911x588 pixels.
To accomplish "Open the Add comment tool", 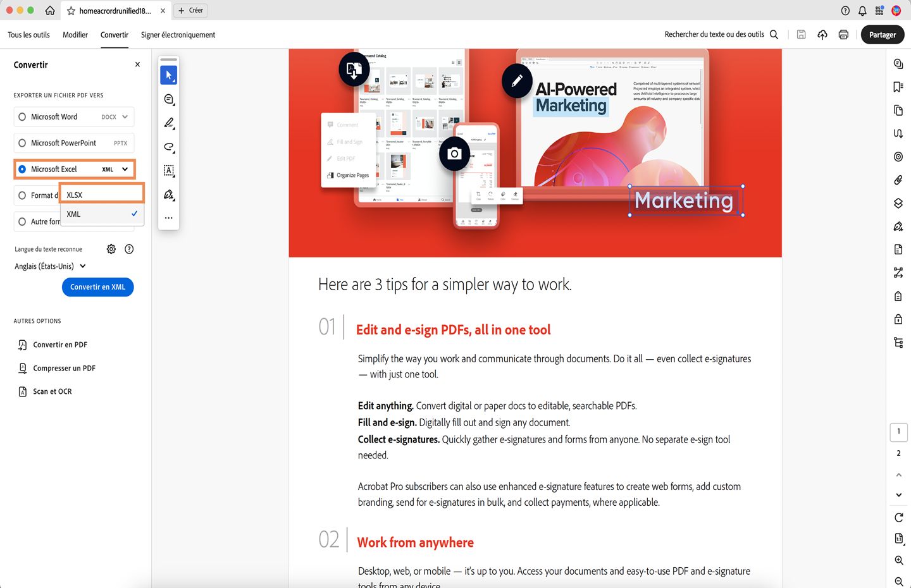I will (168, 99).
